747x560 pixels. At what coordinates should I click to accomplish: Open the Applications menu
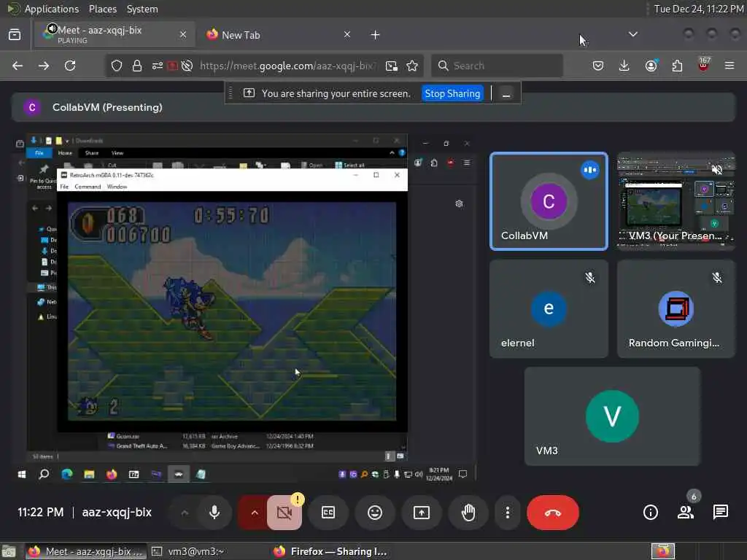coord(52,9)
